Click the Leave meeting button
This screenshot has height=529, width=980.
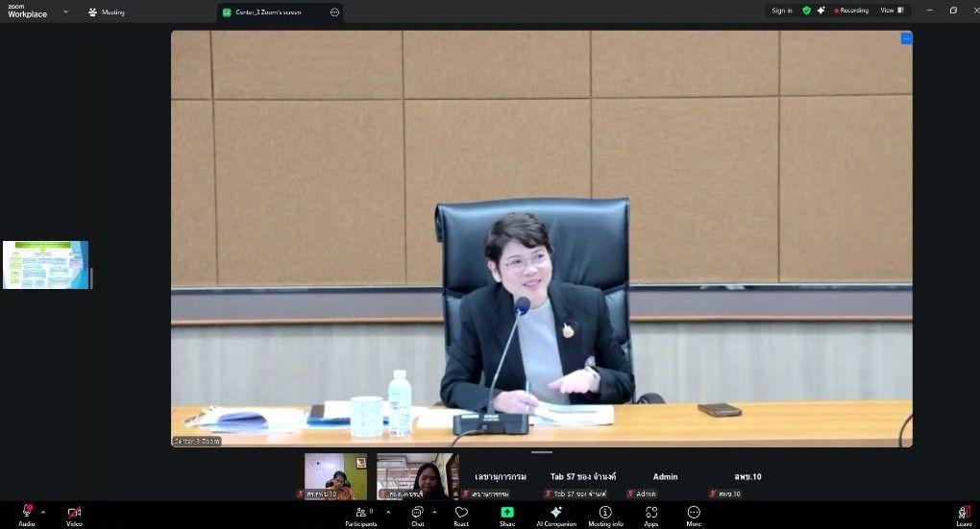pyautogui.click(x=964, y=514)
